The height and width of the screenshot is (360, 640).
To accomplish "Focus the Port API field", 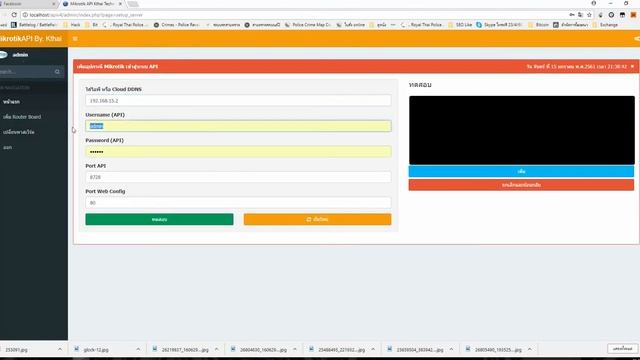I will (x=238, y=177).
